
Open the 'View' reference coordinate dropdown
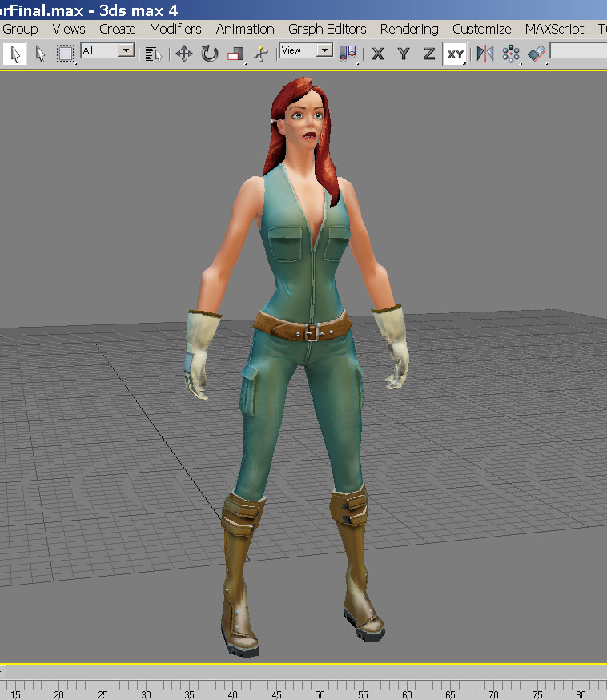tap(324, 50)
